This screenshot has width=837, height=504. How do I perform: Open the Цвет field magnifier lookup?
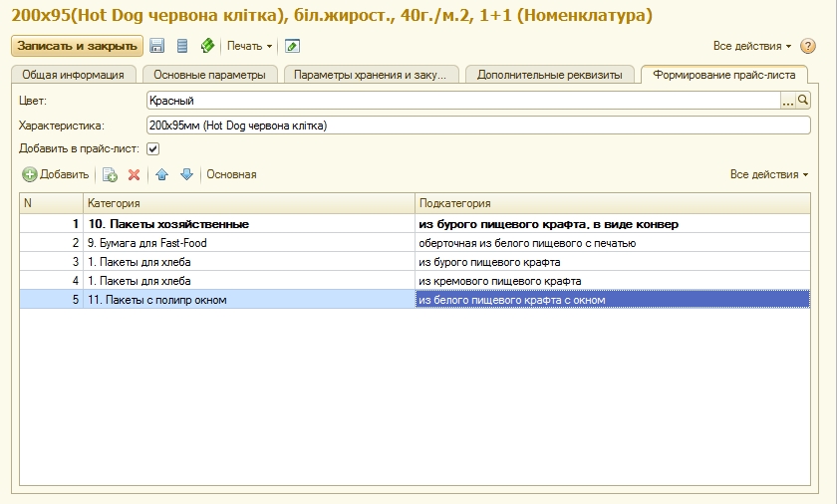click(802, 101)
